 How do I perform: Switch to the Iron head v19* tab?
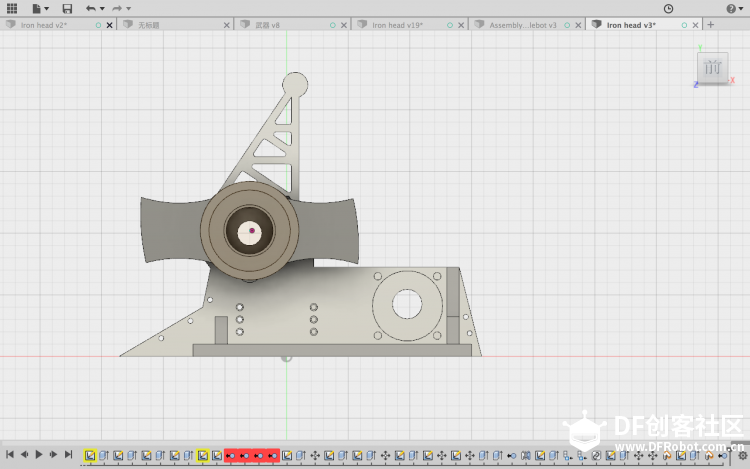pos(397,25)
